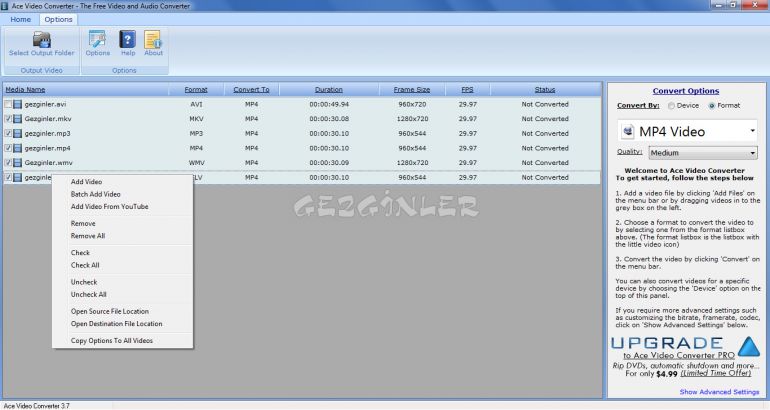Sort by Status column header
This screenshot has width=770, height=410.
point(545,89)
